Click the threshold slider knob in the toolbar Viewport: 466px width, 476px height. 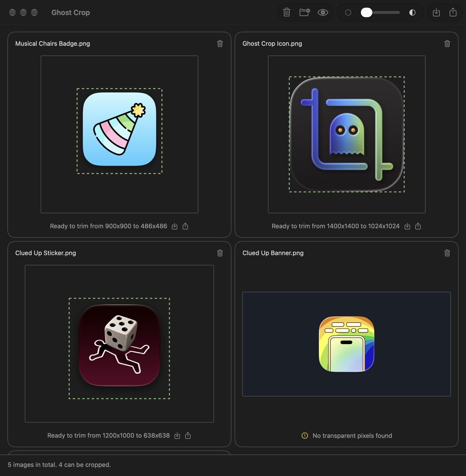[x=366, y=13]
